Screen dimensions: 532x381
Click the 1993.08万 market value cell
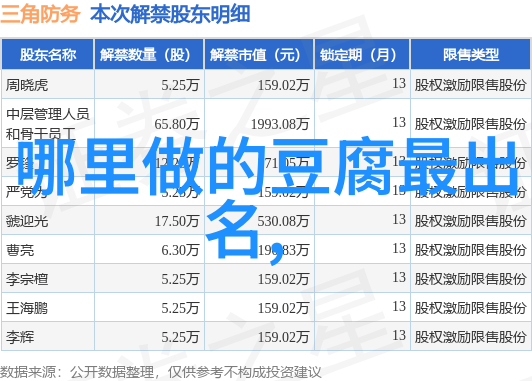tap(280, 124)
